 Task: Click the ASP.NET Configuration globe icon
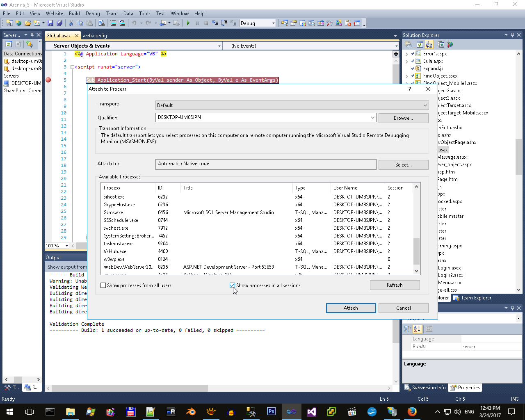pos(450,44)
